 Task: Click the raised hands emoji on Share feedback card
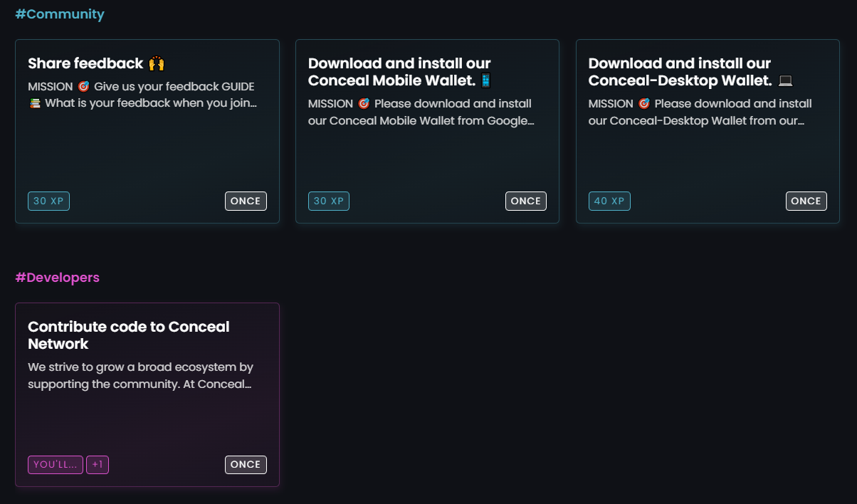coord(157,63)
